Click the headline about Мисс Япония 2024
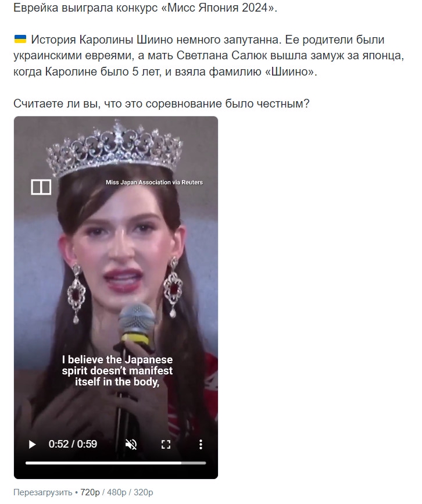This screenshot has width=422, height=504. click(145, 8)
